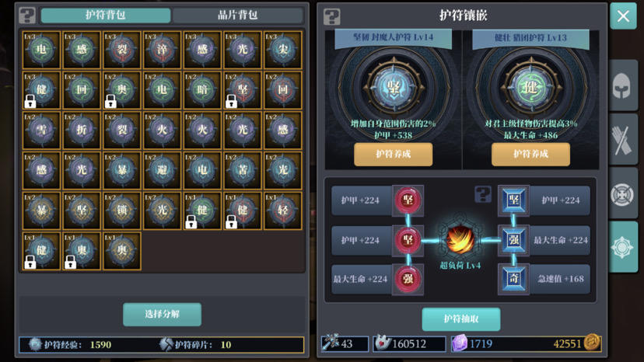Select the round target sidebar icon
The image size is (644, 362).
click(x=623, y=193)
